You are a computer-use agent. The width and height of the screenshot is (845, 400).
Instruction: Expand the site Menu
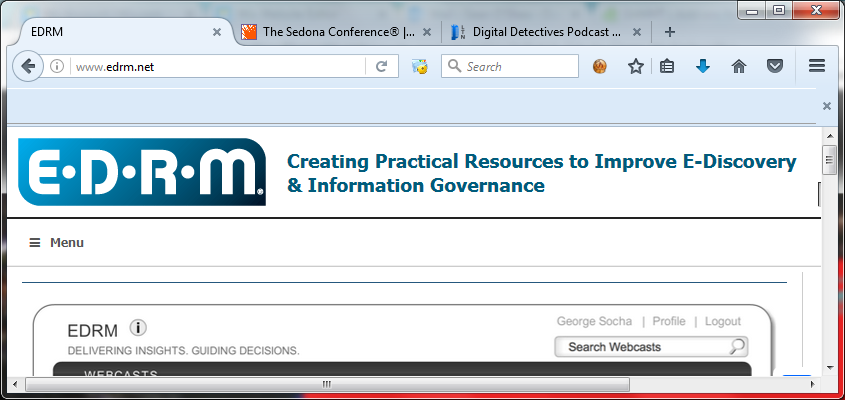tap(57, 243)
